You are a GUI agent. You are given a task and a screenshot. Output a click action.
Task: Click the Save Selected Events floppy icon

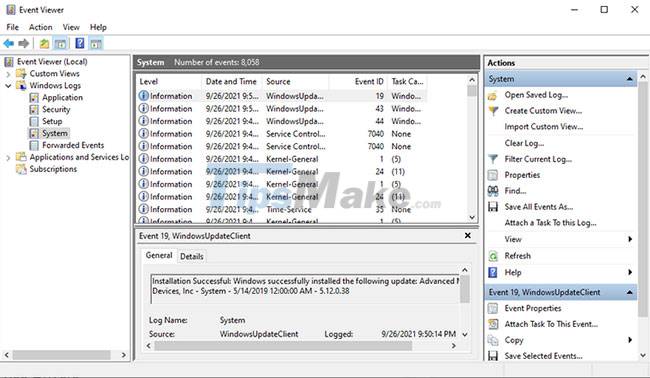493,356
